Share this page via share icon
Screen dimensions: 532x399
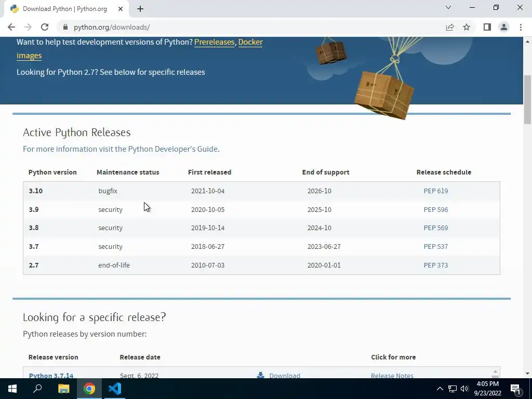[x=450, y=27]
